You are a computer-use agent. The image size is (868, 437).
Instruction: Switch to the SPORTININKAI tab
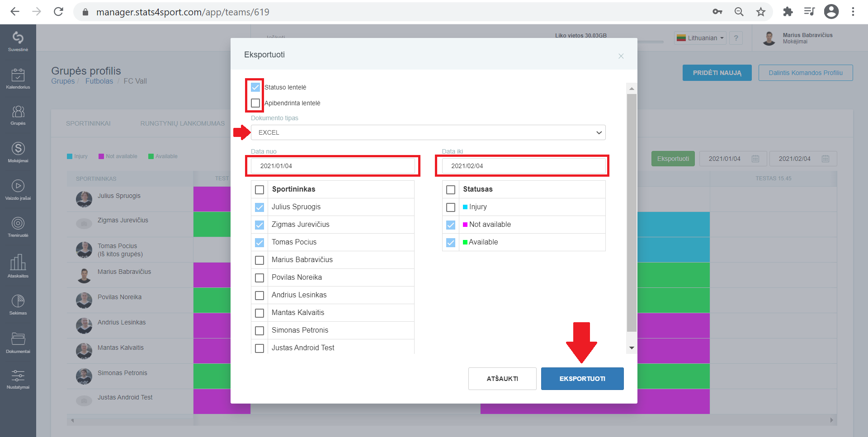point(88,123)
